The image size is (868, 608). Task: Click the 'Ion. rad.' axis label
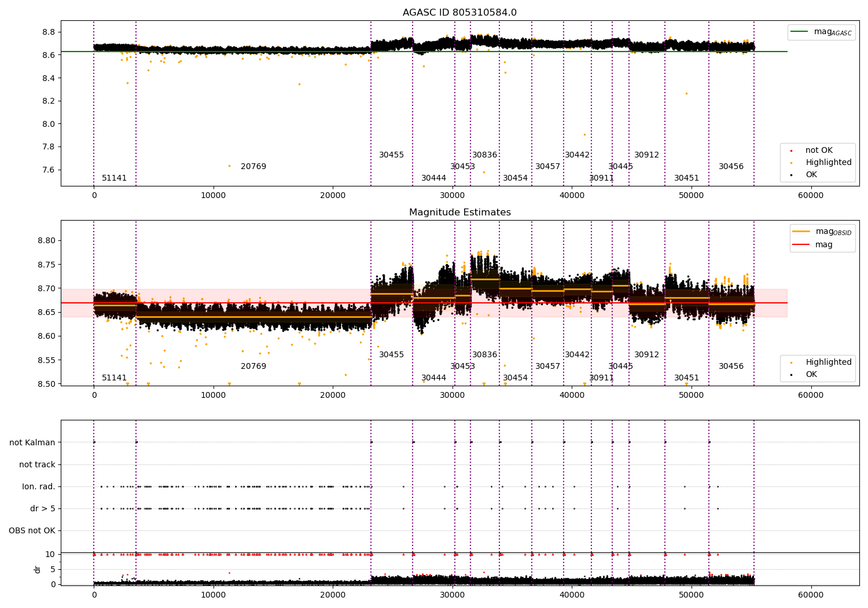coord(39,486)
